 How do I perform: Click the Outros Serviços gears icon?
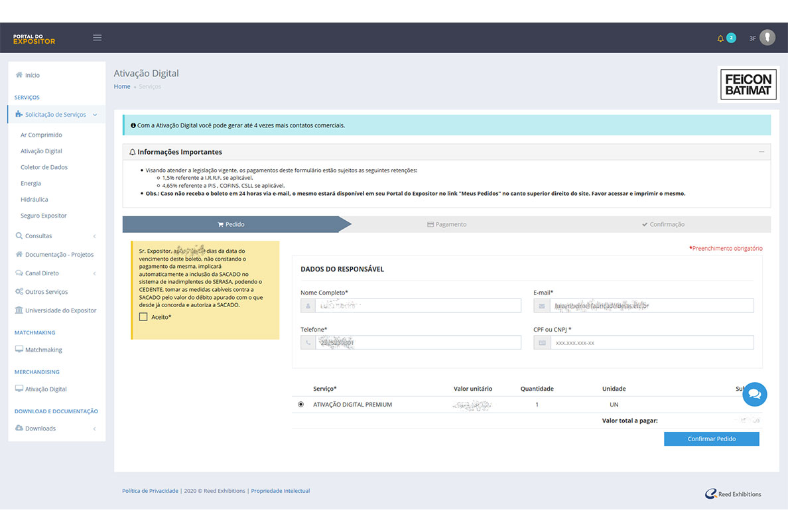[x=19, y=291]
